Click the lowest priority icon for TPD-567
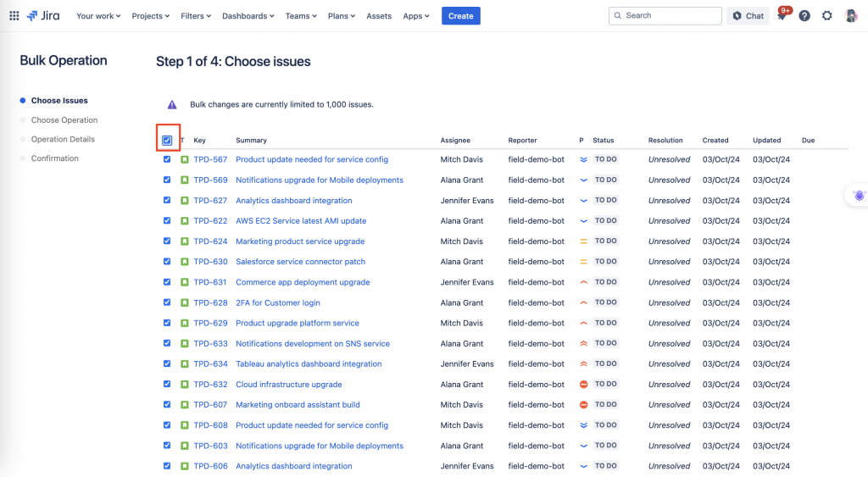Image resolution: width=868 pixels, height=477 pixels. pyautogui.click(x=583, y=160)
